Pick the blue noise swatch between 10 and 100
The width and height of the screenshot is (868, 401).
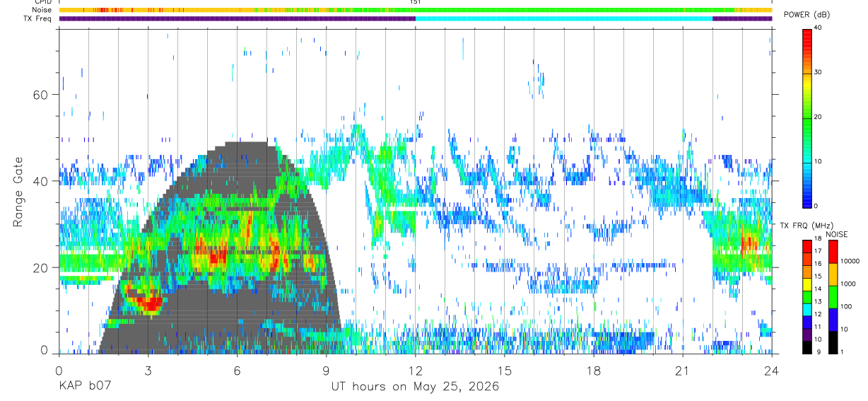(x=833, y=320)
